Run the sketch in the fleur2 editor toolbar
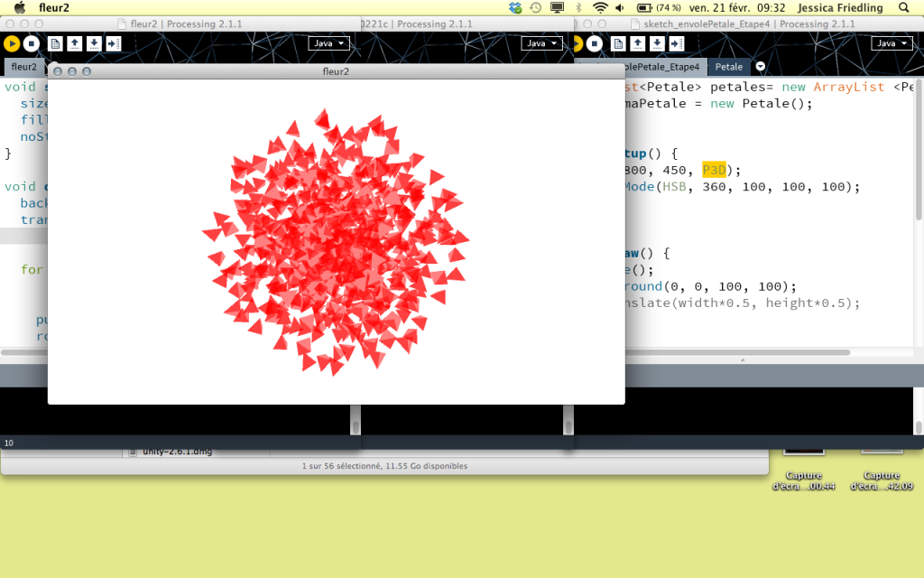 (x=12, y=43)
